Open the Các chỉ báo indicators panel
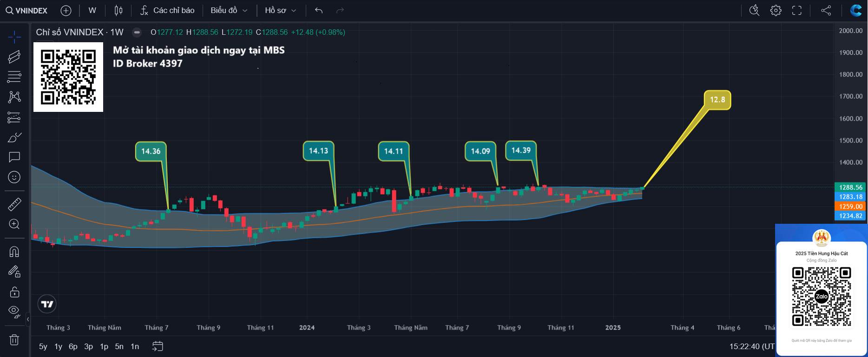868x357 pixels. coord(167,10)
